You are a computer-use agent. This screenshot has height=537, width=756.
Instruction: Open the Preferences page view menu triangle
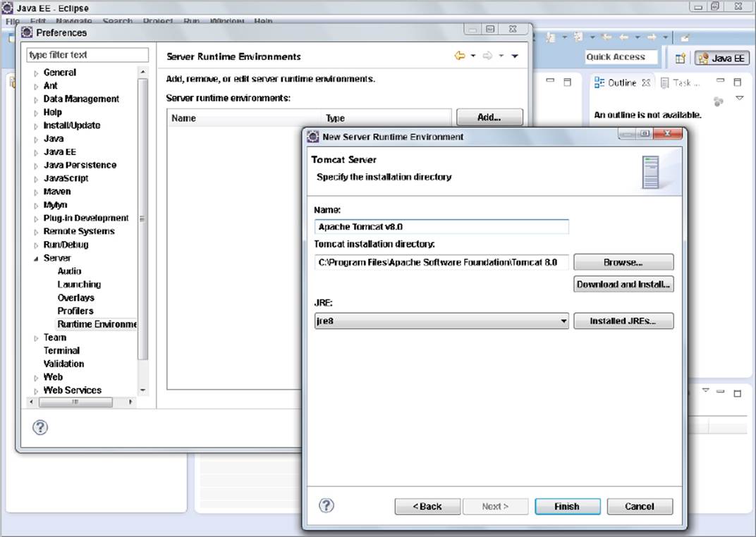click(514, 56)
